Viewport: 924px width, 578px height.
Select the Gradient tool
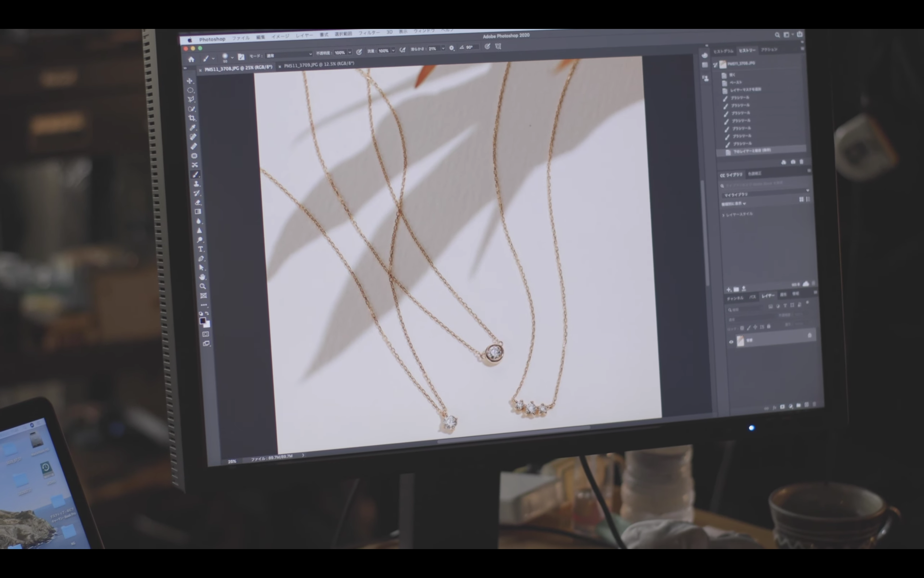198,211
